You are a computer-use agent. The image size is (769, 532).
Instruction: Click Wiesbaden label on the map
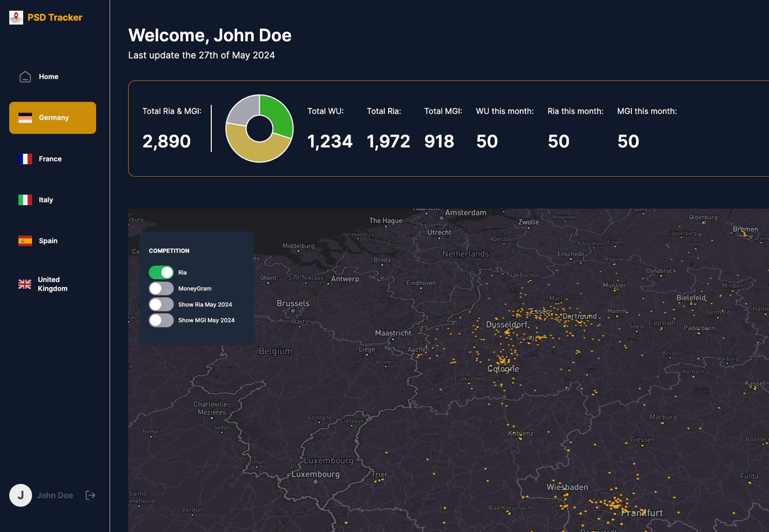[x=568, y=487]
